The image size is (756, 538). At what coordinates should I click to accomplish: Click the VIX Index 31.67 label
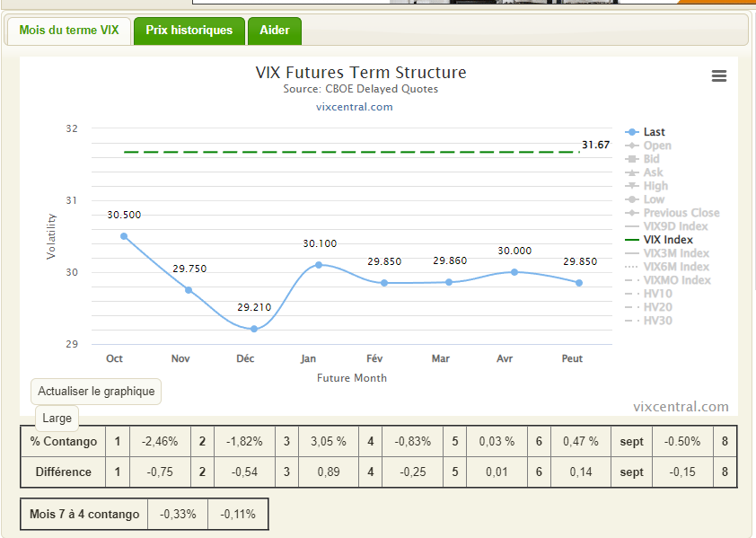point(596,145)
